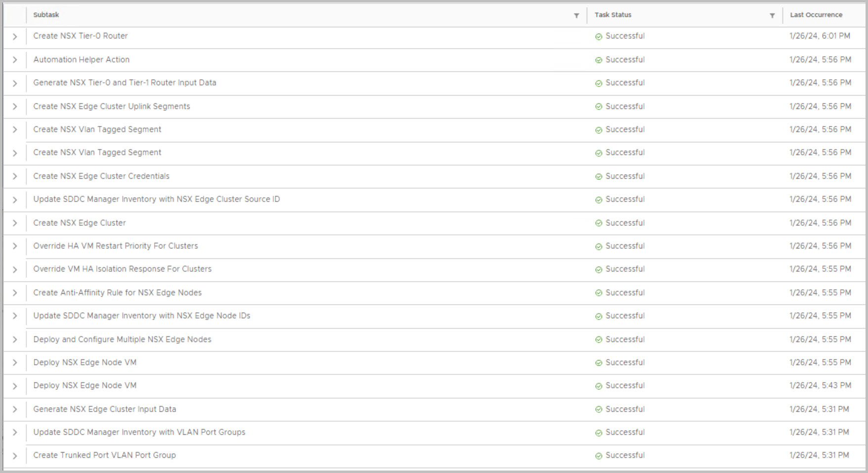Expand the Create NSX Tier-0 Router row
868x473 pixels.
[15, 37]
